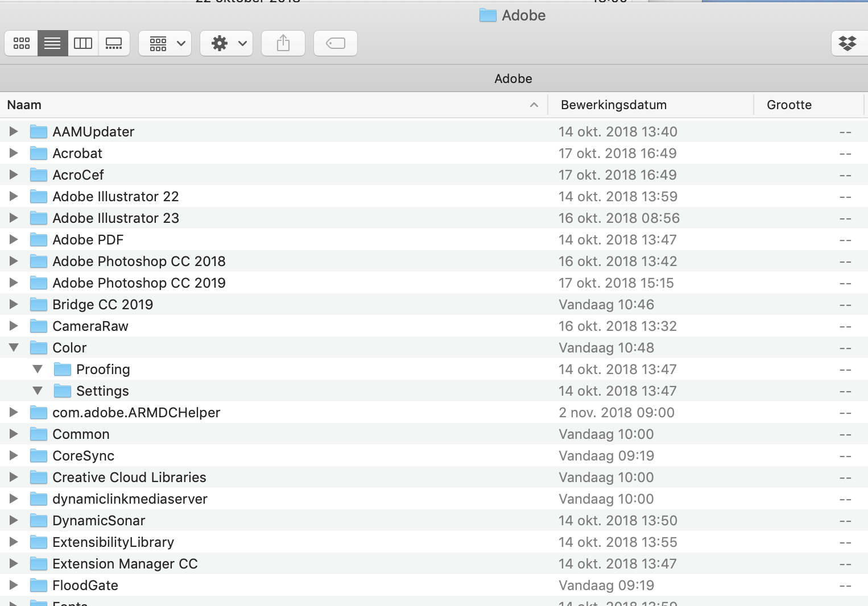The height and width of the screenshot is (606, 868).
Task: Select the AcroCef folder icon
Action: point(39,175)
